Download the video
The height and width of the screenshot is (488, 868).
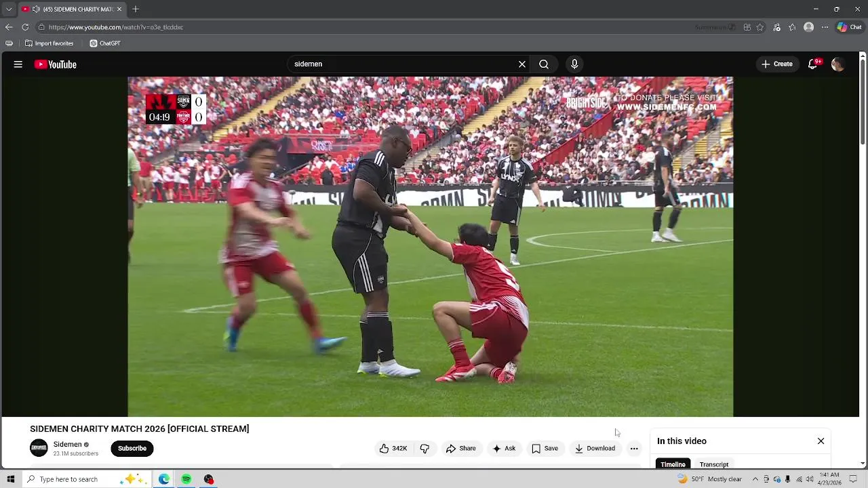tap(595, 449)
